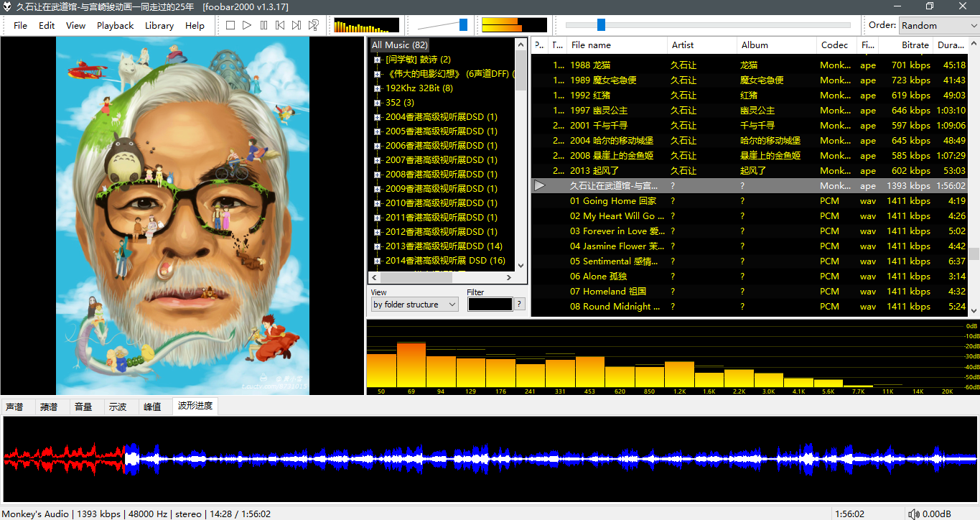The height and width of the screenshot is (520, 980).
Task: Expand the 192Khz 32Bit folder
Action: pyautogui.click(x=377, y=88)
